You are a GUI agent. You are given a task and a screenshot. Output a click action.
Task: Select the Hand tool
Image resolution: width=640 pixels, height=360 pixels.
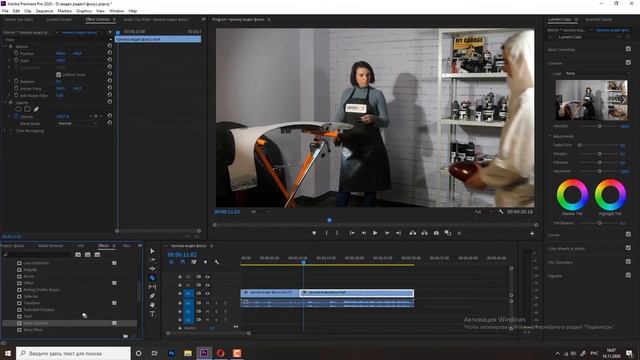pos(152,305)
